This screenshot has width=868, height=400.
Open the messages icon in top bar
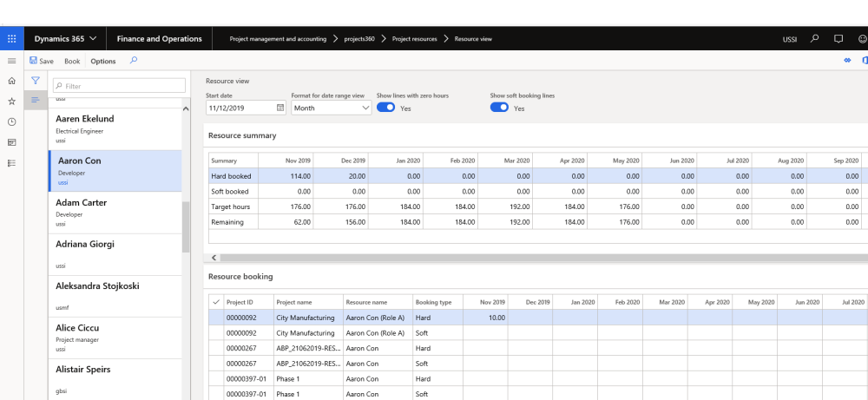coord(838,39)
